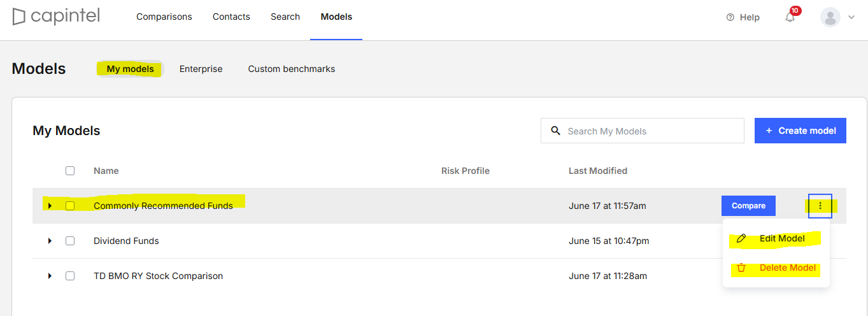
Task: Open the account dropdown chevron
Action: [851, 17]
